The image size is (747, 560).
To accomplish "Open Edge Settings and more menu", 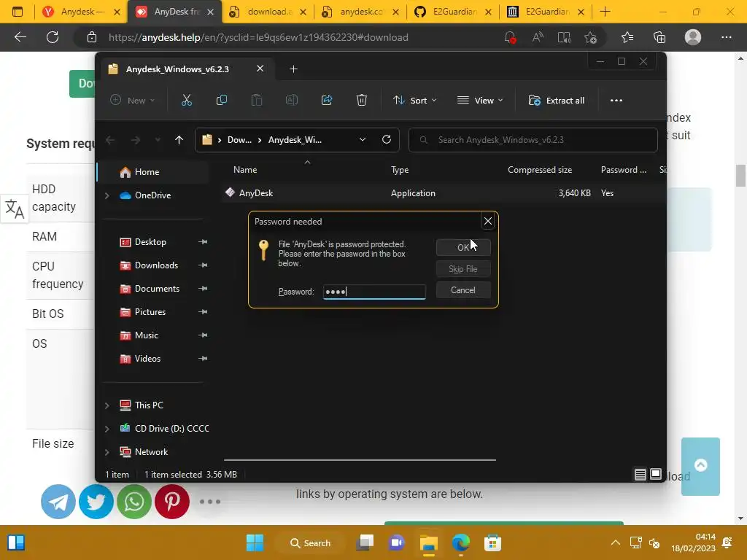I will pyautogui.click(x=726, y=37).
